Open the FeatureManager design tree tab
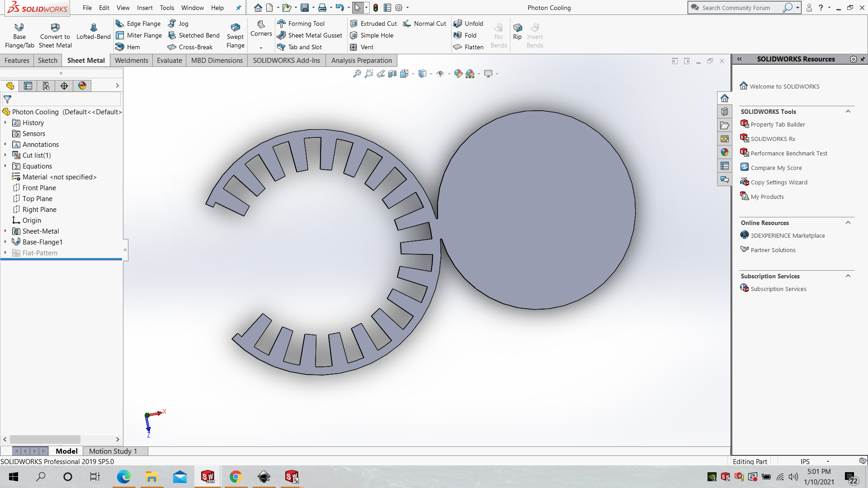This screenshot has height=488, width=868. (10, 86)
